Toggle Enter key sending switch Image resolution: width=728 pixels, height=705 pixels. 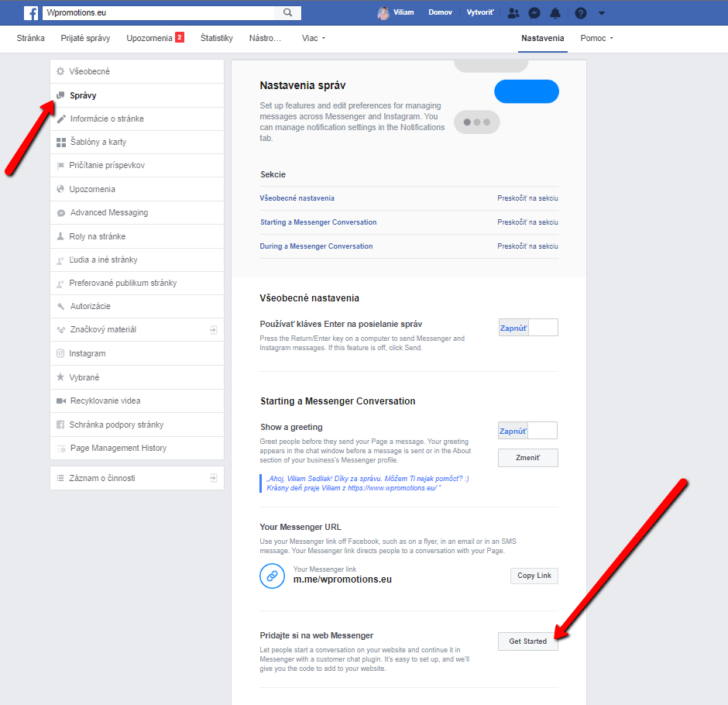[x=528, y=328]
